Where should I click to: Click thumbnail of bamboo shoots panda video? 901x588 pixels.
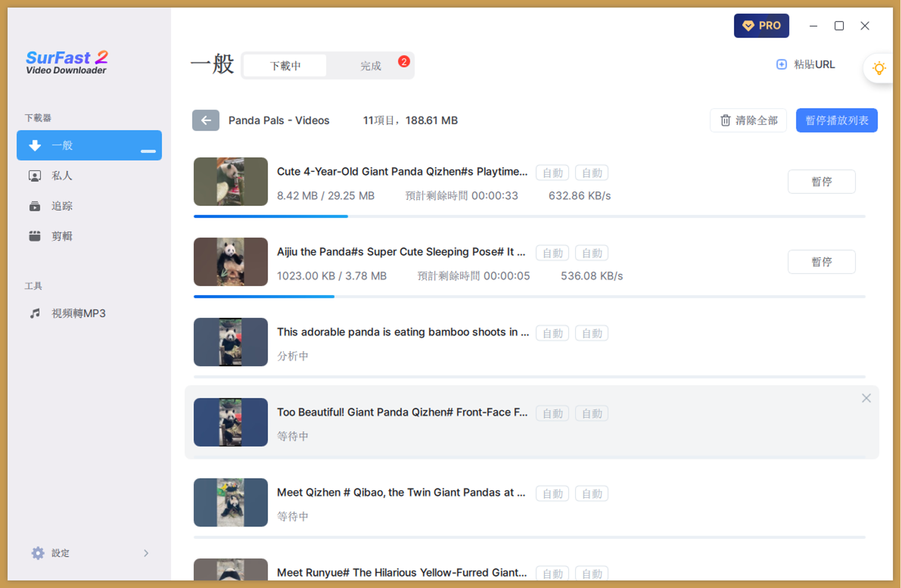(231, 342)
